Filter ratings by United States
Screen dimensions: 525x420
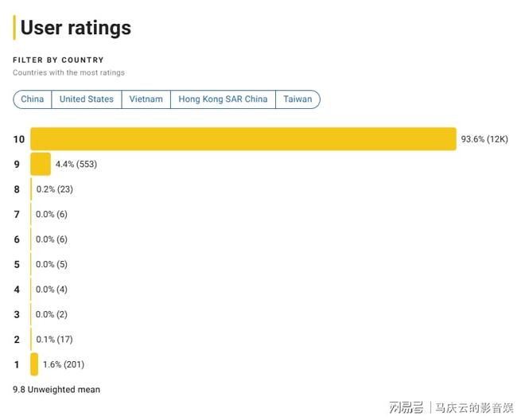point(87,99)
